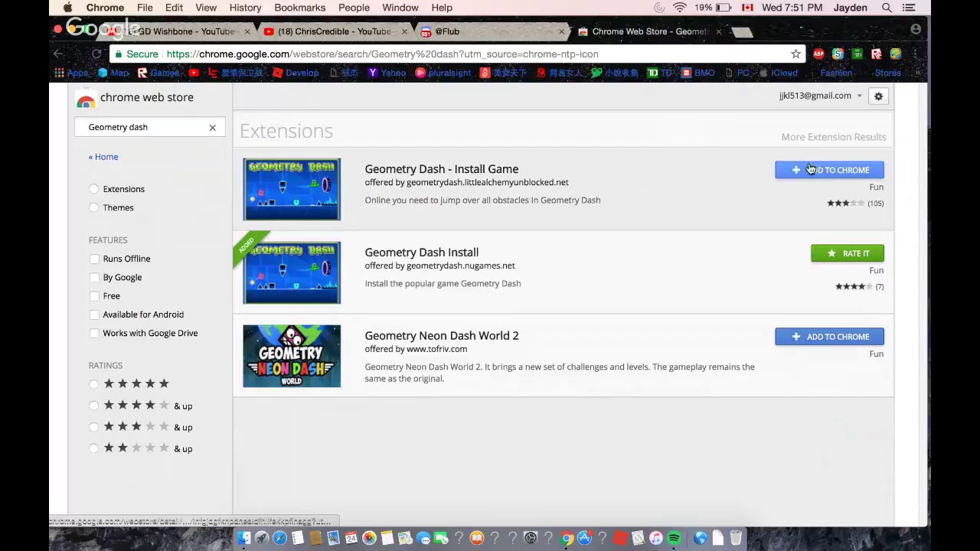
Task: Expand the jjkl513@gmail.com account dropdown
Action: pos(821,96)
